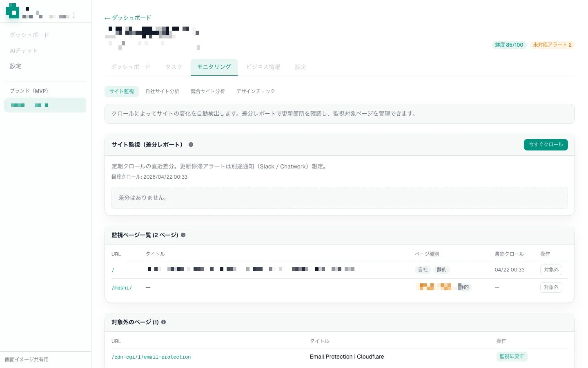Click the 今すぐクロール button
Image resolution: width=588 pixels, height=368 pixels.
[546, 145]
